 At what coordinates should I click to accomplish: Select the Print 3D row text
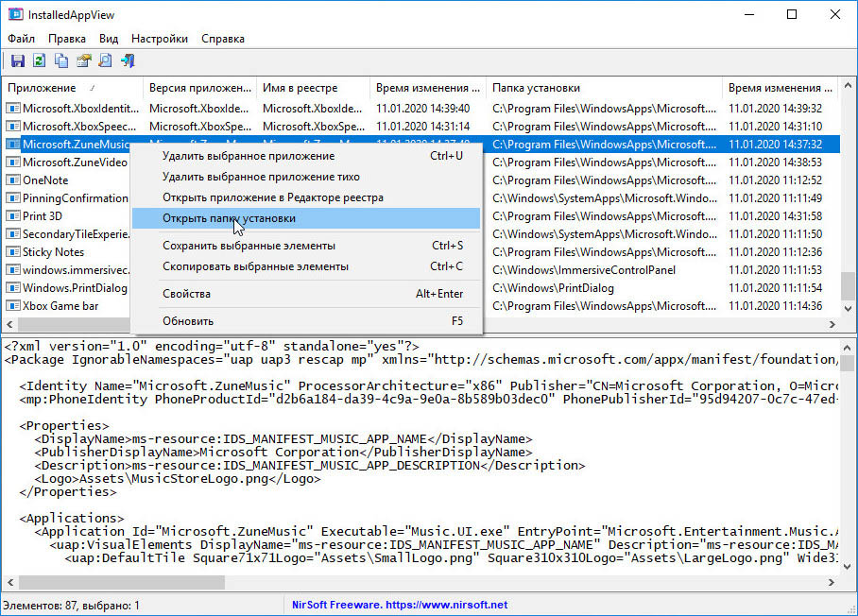[43, 216]
